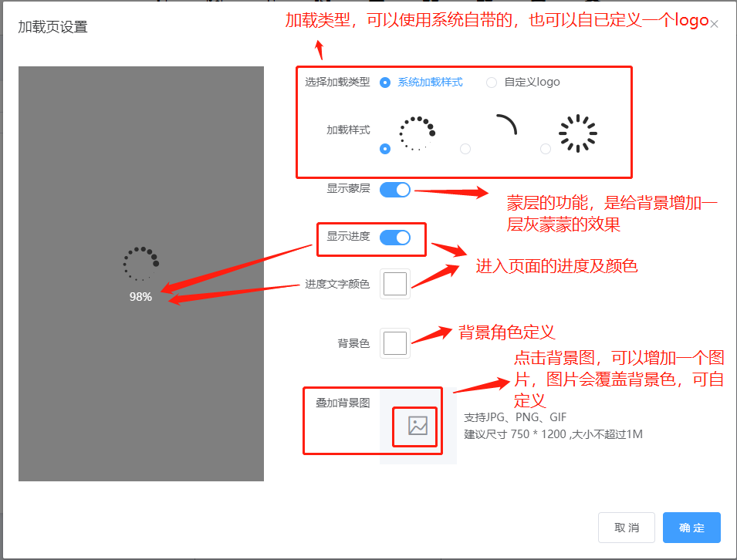Choose the radio button beside the arc spinner
This screenshot has width=737, height=560.
465,149
